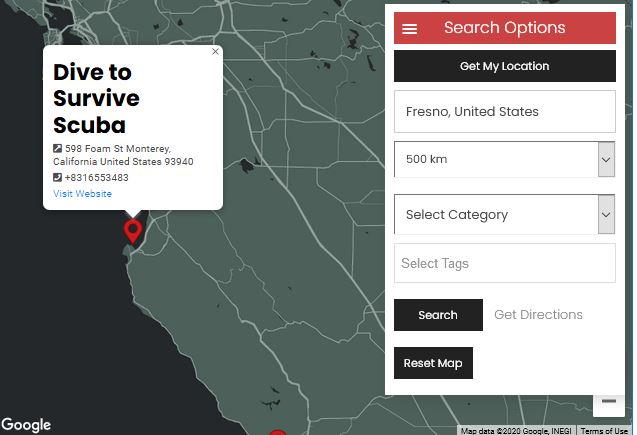Screen dimensions: 637x435
Task: Focus the Fresno, United States location field
Action: (505, 112)
